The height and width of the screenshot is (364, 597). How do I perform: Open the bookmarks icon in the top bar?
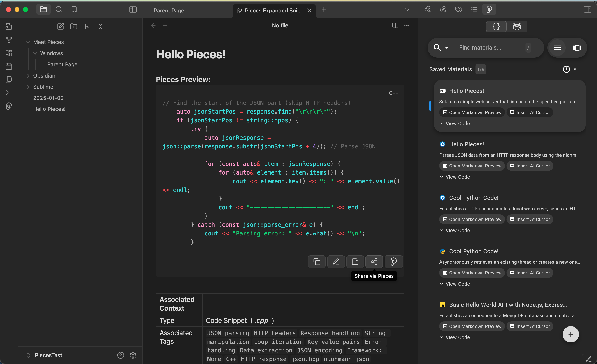tap(74, 10)
